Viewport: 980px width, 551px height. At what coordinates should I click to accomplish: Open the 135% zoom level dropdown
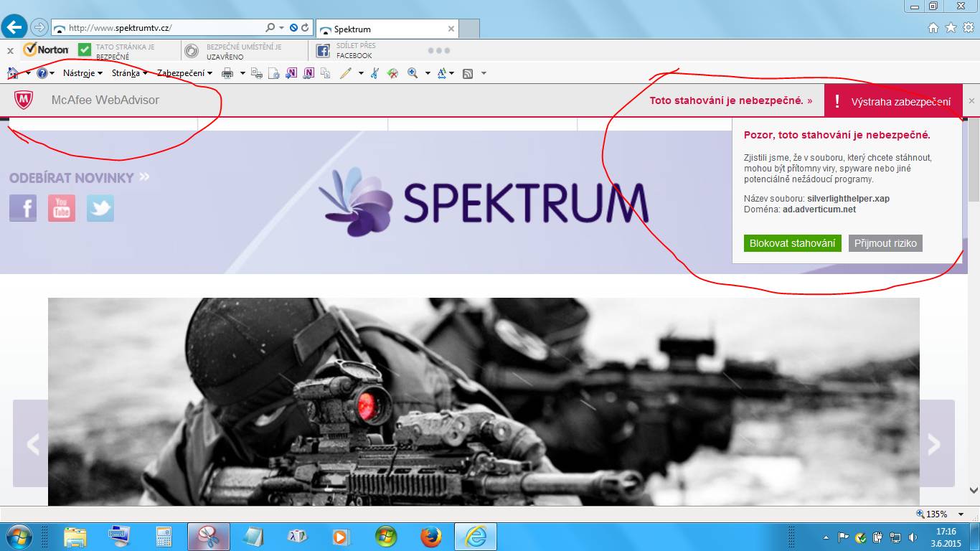point(961,514)
